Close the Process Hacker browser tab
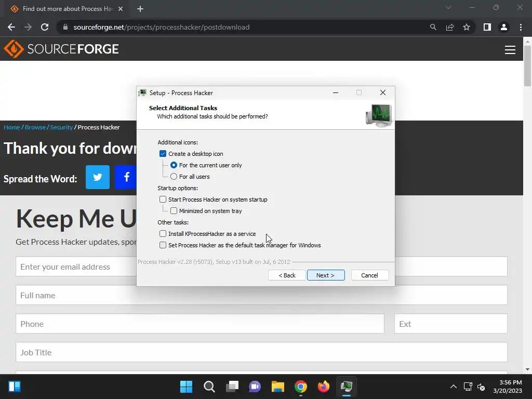 tap(121, 9)
